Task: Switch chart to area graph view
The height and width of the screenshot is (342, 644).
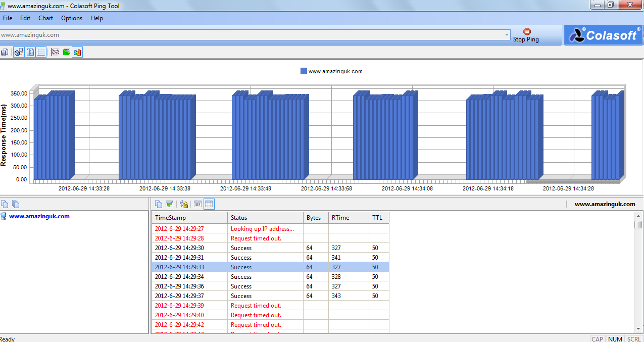Action: [x=66, y=52]
